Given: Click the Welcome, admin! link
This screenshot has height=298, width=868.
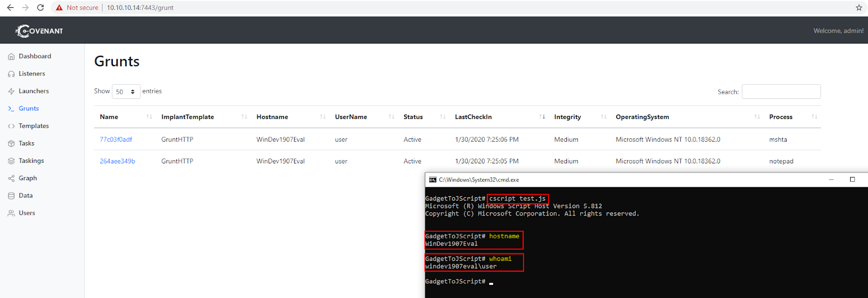Looking at the screenshot, I should (x=838, y=31).
